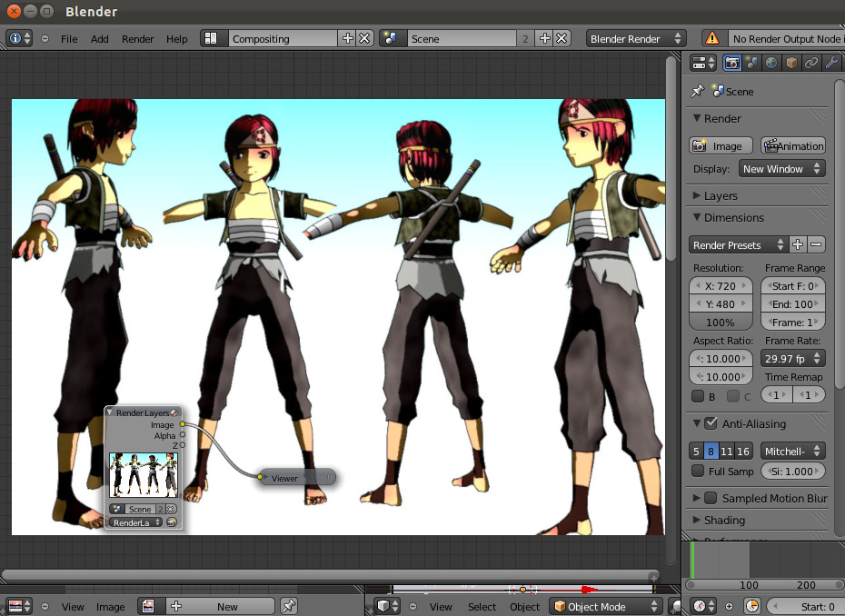This screenshot has height=616, width=845.
Task: Click the render Animation button
Action: pos(792,145)
